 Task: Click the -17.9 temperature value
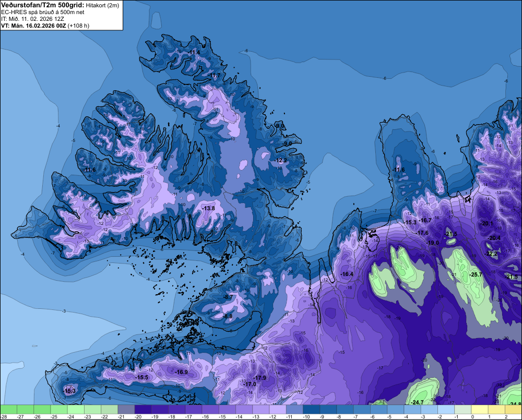point(260,378)
